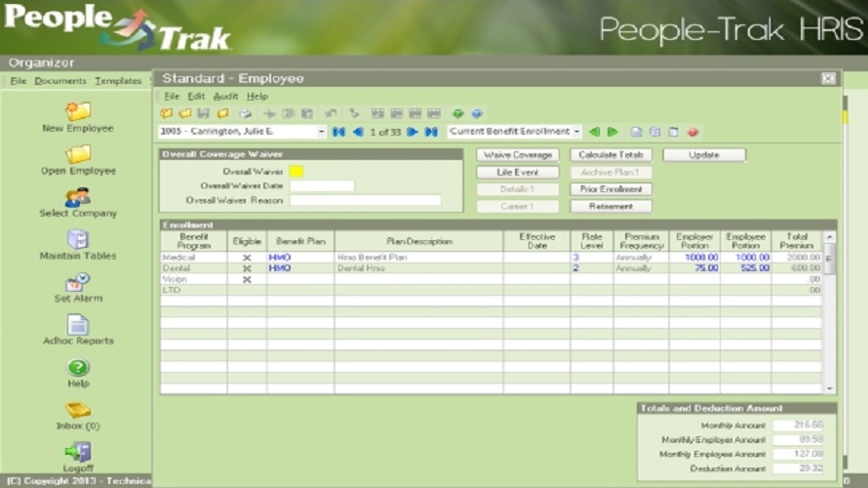This screenshot has height=488, width=868.
Task: Click the Calculate Totals button
Action: (x=612, y=155)
